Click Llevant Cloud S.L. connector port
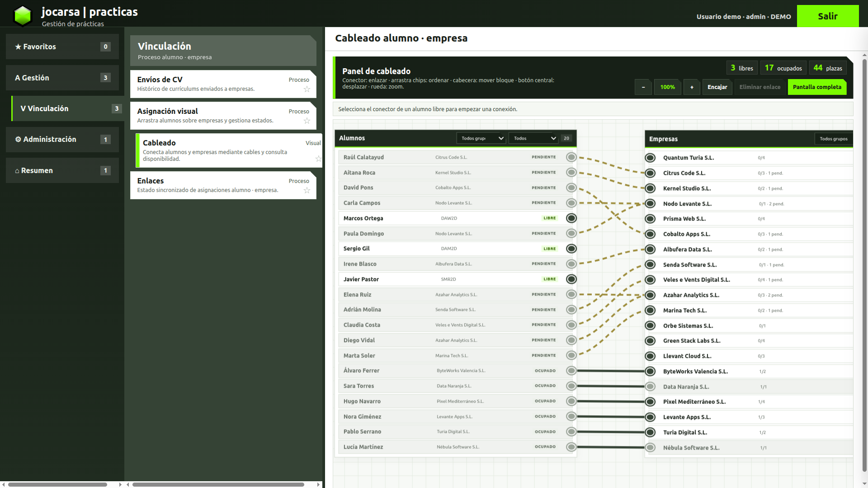The image size is (868, 488). [x=650, y=356]
